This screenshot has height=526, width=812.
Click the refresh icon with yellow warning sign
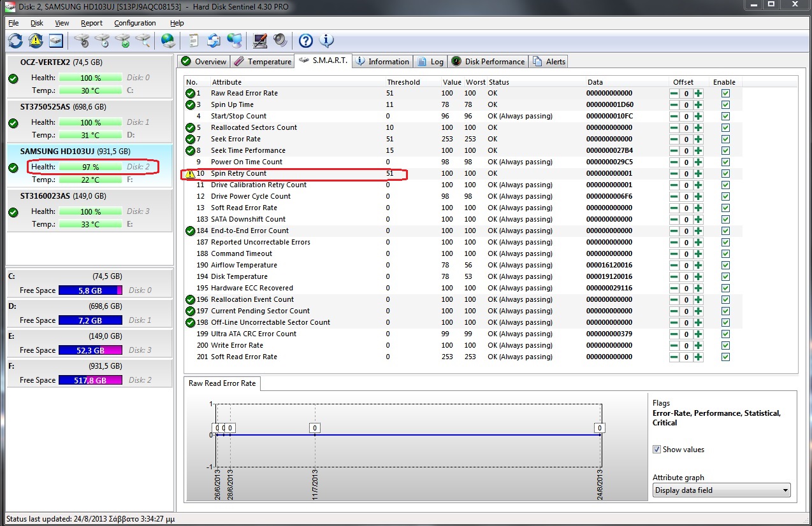pyautogui.click(x=36, y=41)
